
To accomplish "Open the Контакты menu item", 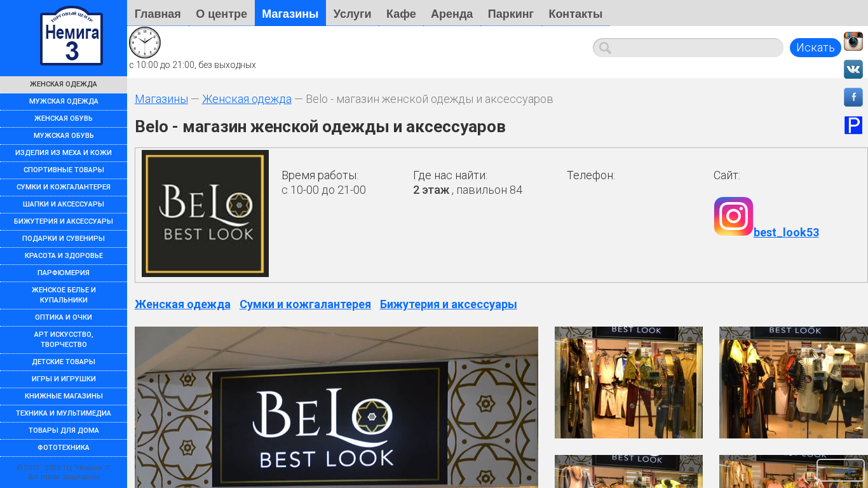I will coord(576,13).
